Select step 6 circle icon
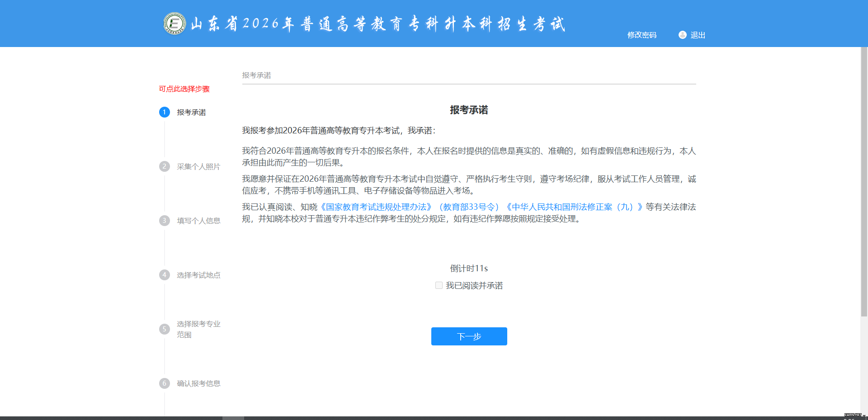 click(x=164, y=383)
